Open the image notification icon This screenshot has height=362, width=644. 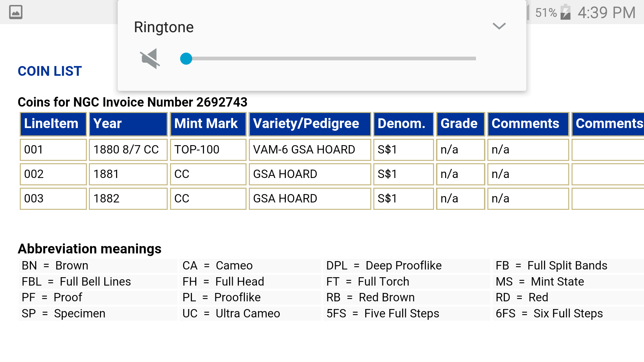pos(15,12)
